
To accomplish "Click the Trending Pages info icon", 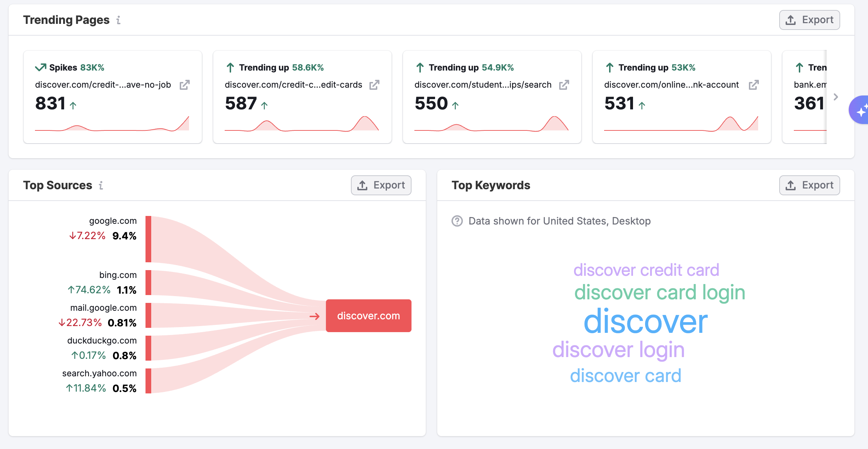I will pos(118,20).
